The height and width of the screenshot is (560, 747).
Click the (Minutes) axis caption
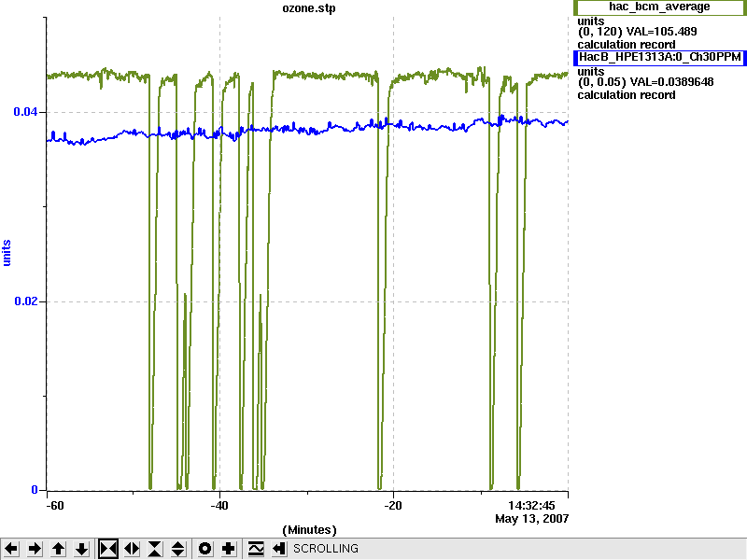[x=309, y=530]
